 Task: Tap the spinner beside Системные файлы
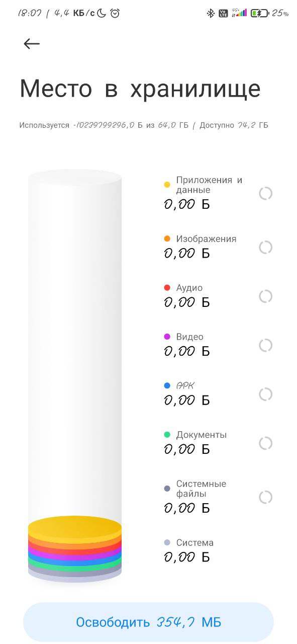pos(265,496)
